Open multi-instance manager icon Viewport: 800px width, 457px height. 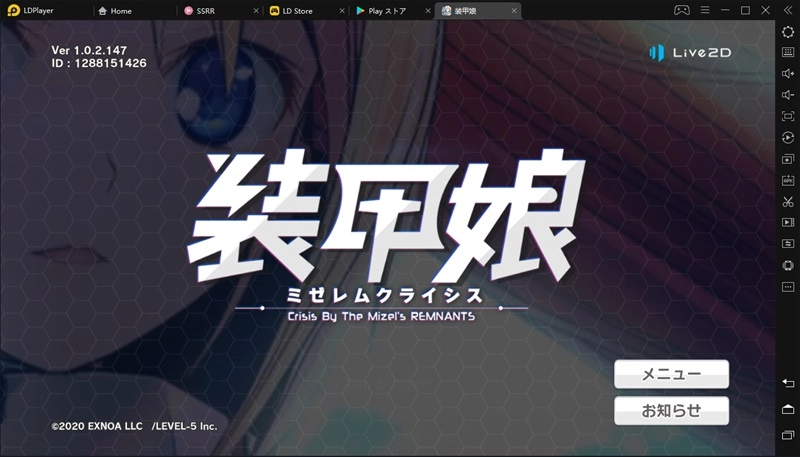[x=788, y=159]
